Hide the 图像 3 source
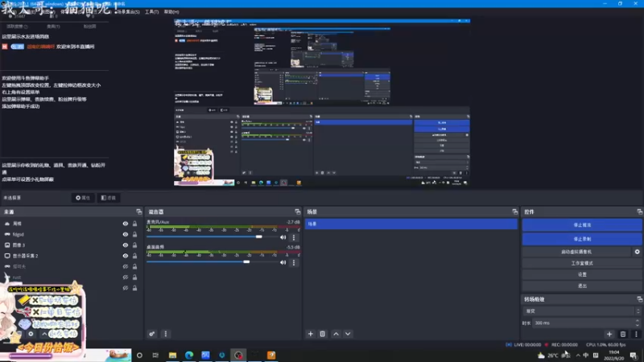This screenshot has width=644, height=362. [x=126, y=245]
